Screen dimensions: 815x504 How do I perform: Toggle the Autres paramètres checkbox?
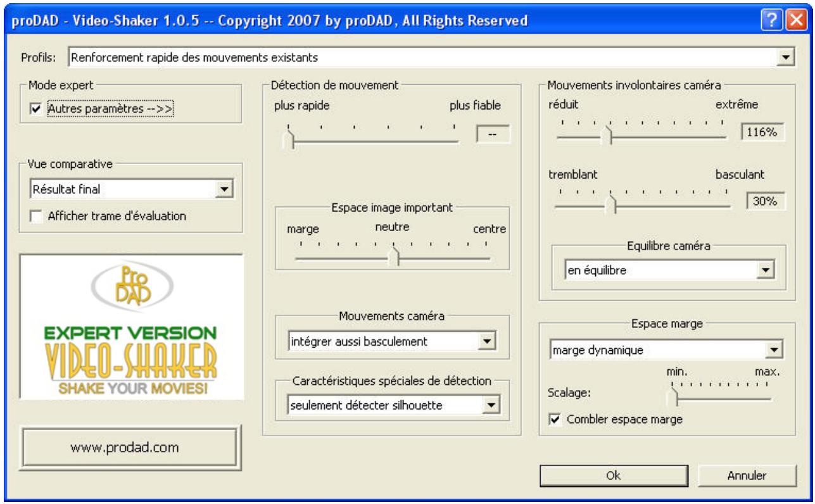pos(35,109)
